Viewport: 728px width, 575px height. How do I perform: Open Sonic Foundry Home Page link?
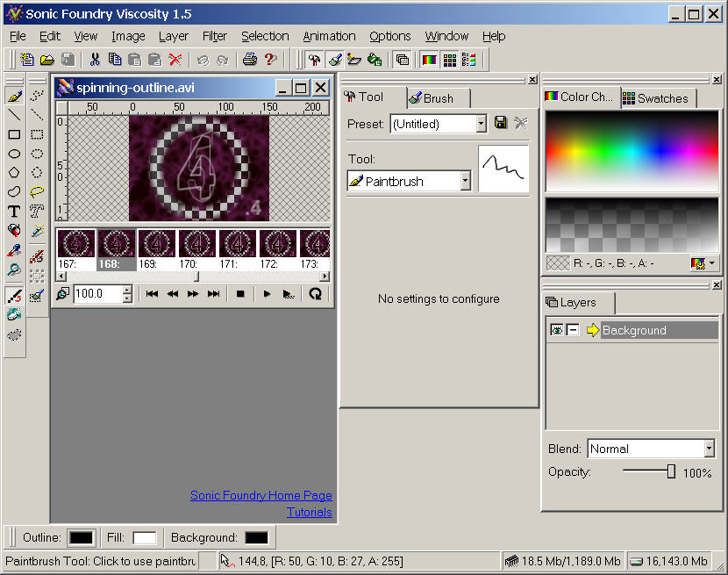point(261,495)
